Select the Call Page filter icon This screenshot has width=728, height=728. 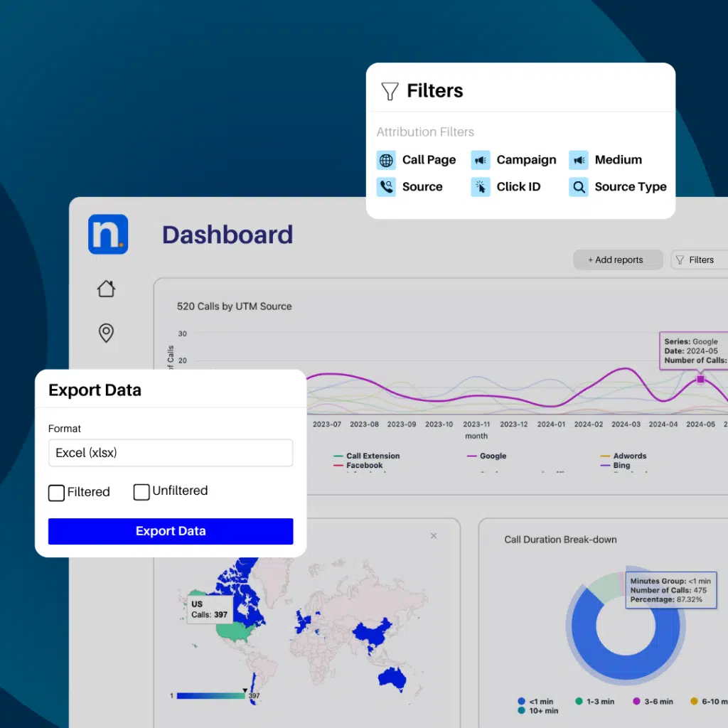coord(386,160)
